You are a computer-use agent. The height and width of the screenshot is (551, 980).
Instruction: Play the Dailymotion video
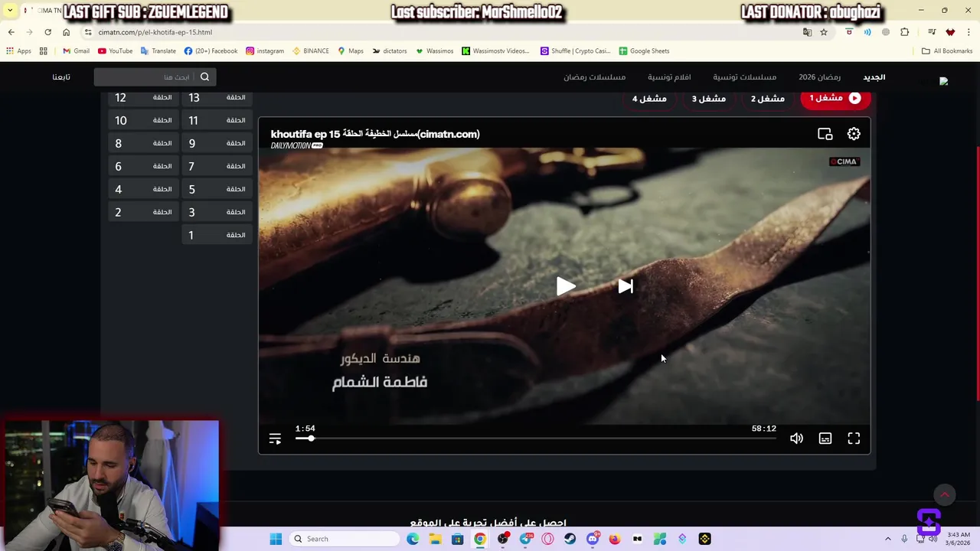(x=566, y=286)
